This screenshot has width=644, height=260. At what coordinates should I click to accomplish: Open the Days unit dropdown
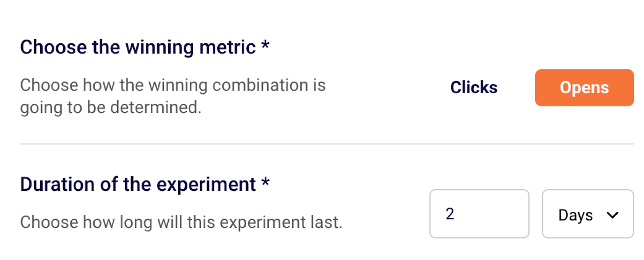(587, 214)
